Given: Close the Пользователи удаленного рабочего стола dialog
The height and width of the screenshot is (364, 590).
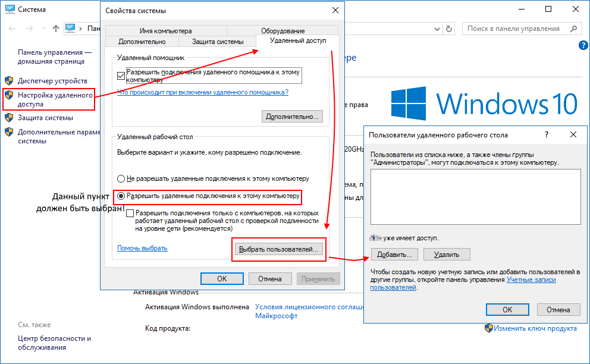Looking at the screenshot, I should pos(573,134).
